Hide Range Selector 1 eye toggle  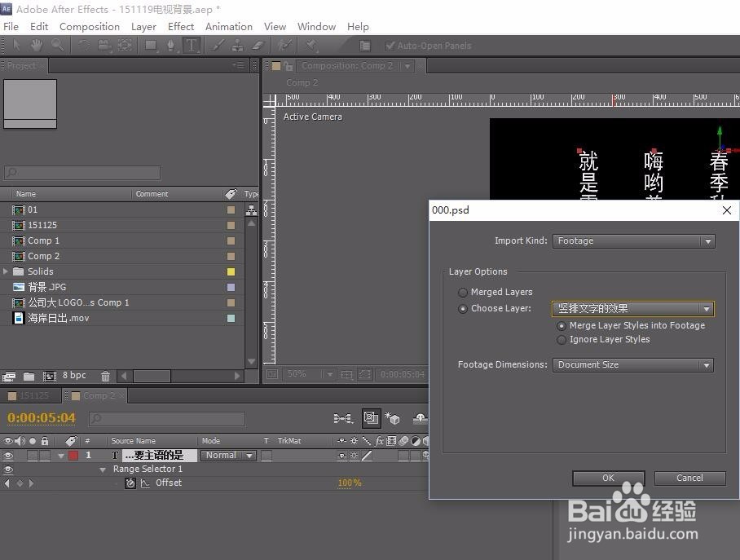8,470
